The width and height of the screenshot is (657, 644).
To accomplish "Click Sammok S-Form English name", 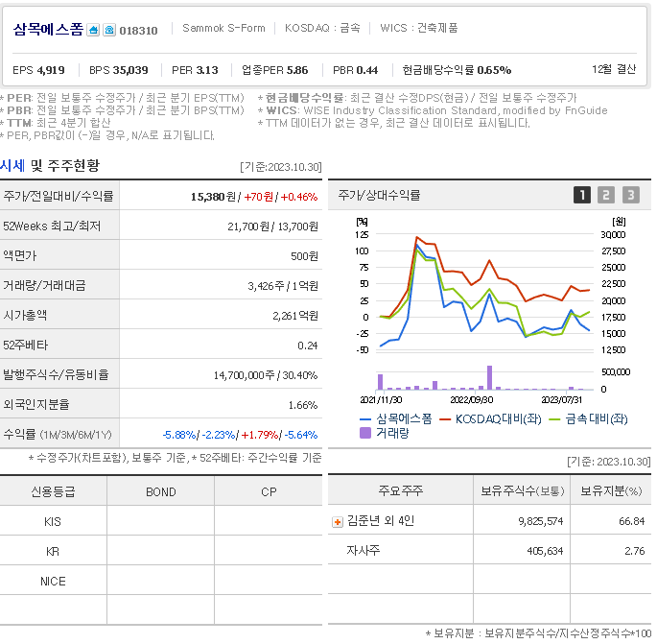I will pyautogui.click(x=223, y=28).
